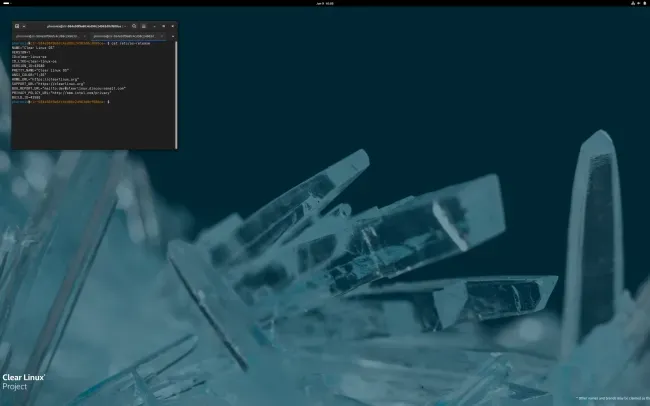Click the volume icon in the top bar
The image size is (650, 406).
(639, 3)
